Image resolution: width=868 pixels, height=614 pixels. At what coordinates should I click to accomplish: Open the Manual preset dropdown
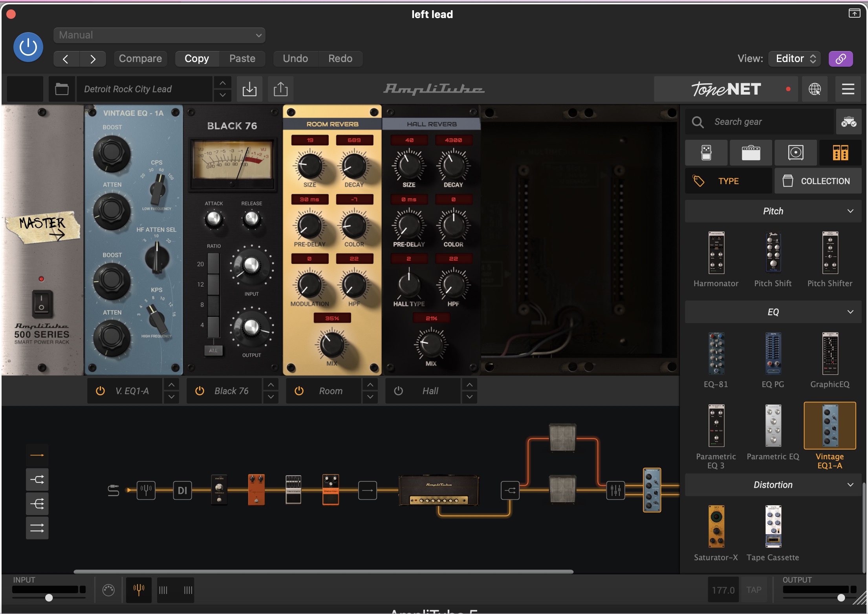(x=159, y=35)
